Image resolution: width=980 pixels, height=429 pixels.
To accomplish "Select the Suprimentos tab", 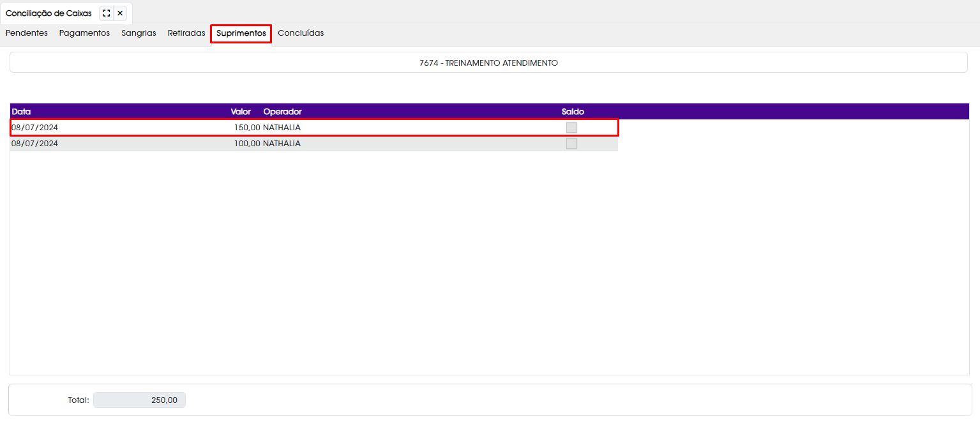I will coord(241,33).
